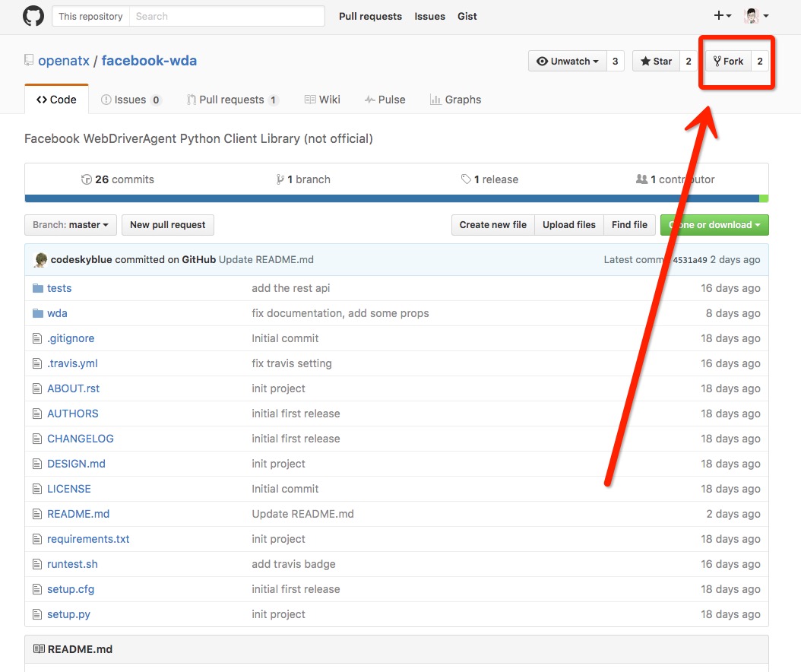
Task: View 1 release page
Action: point(489,179)
